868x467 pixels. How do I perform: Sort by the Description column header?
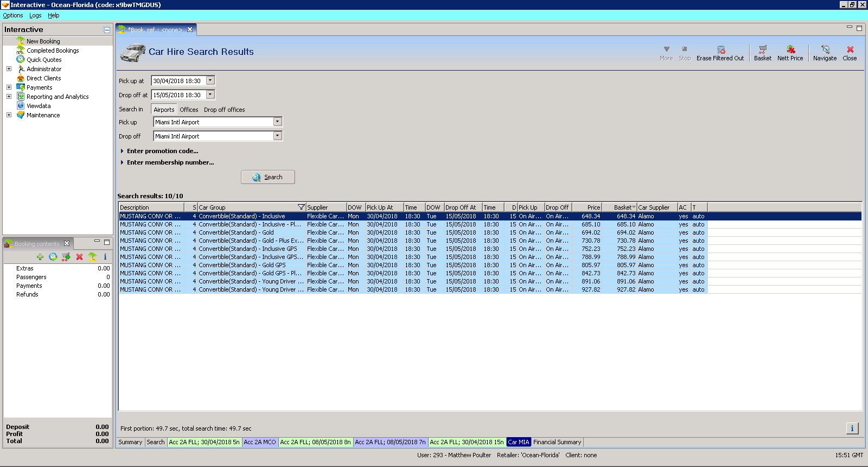151,207
